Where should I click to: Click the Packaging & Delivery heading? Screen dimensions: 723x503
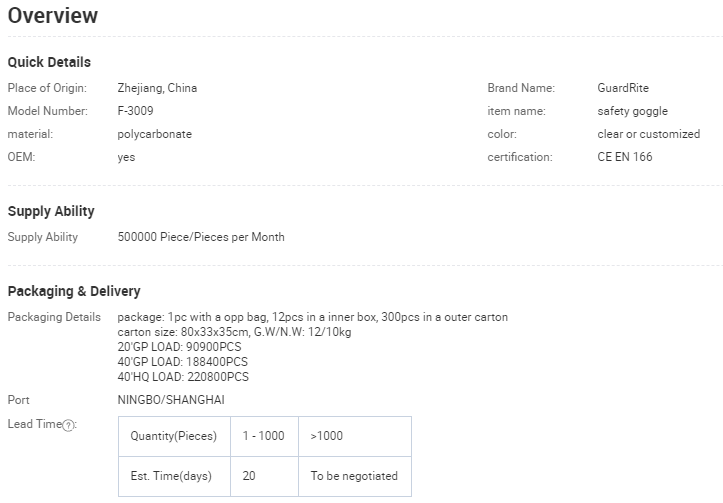pos(74,291)
